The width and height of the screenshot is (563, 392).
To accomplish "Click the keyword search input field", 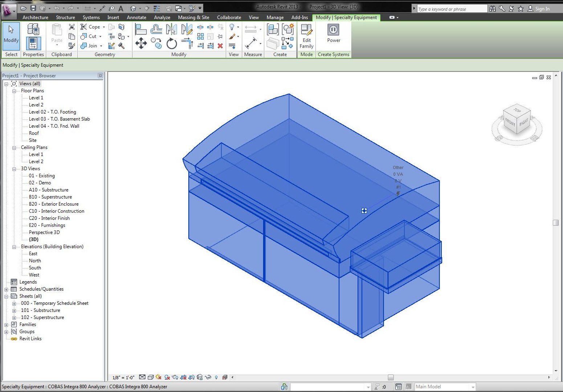I will pos(452,9).
